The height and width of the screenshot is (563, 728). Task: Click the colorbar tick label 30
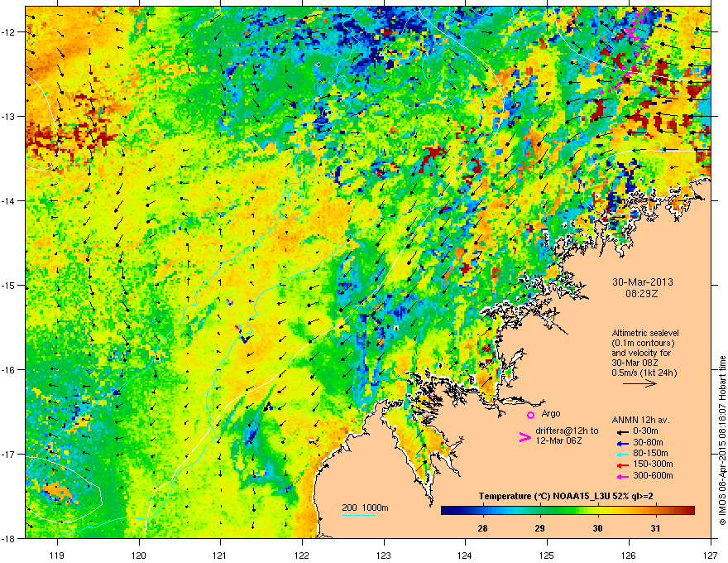click(597, 528)
